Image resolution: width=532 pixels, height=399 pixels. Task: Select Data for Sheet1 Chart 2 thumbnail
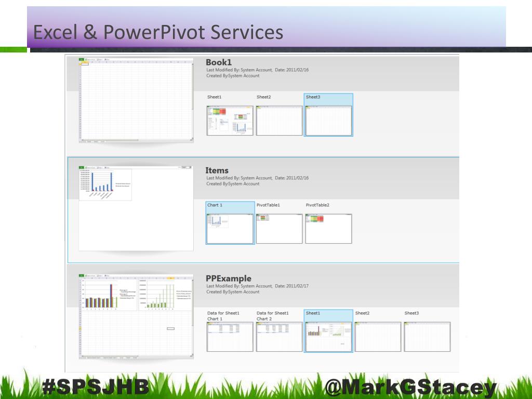click(279, 337)
